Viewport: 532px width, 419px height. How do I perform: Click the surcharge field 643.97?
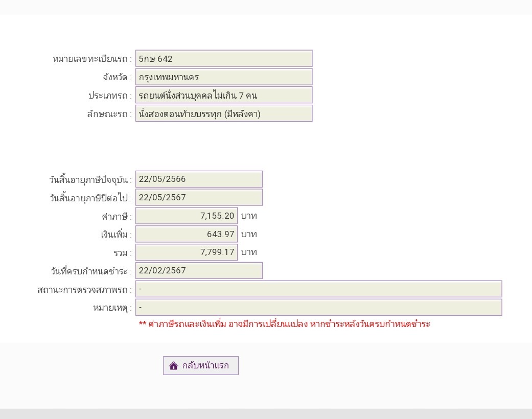[186, 234]
